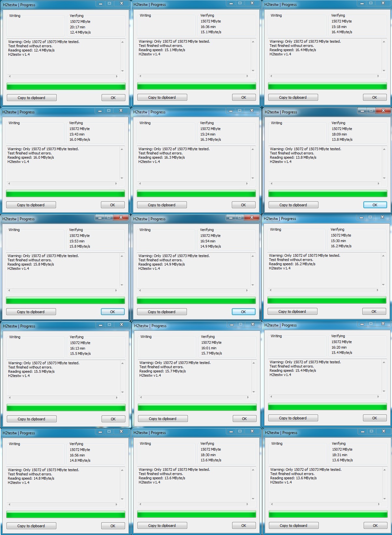Click log scroll-up arrow in 16.2 MByte/s window

[x=384, y=256]
